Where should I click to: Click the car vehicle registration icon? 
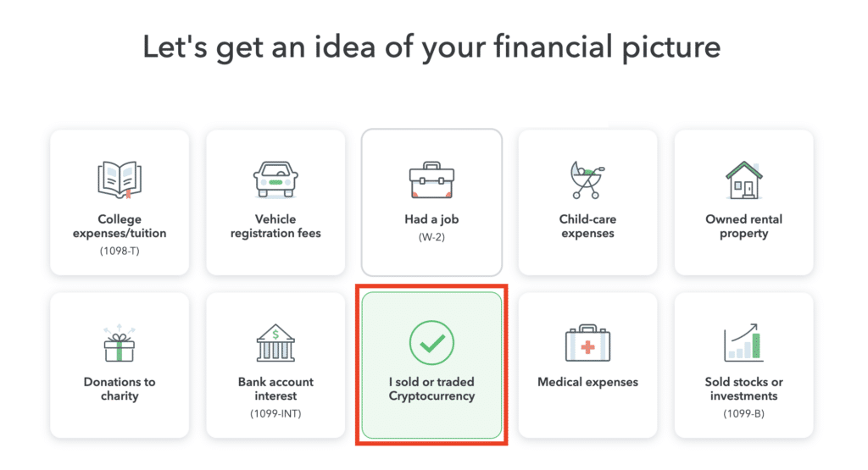tap(275, 180)
